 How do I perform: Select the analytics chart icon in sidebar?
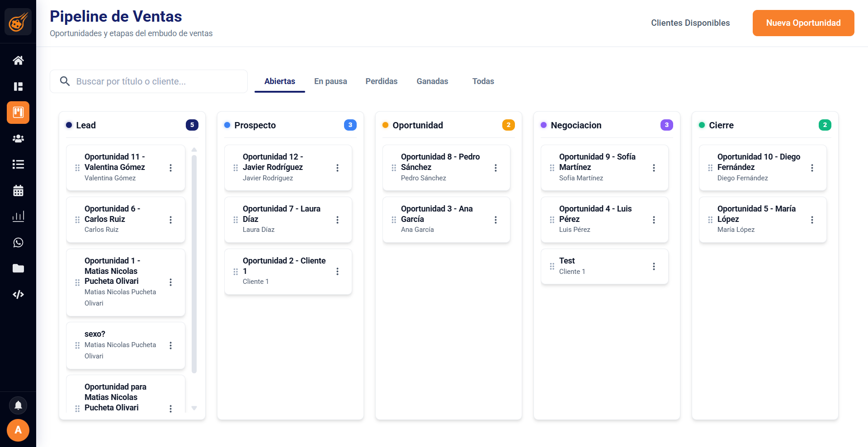pos(18,216)
